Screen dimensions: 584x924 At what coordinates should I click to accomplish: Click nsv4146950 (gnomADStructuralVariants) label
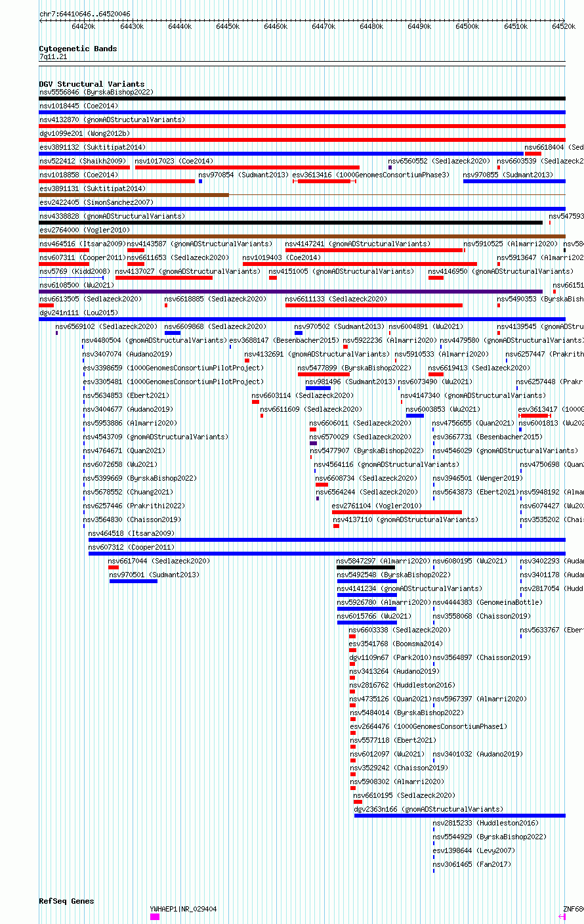(x=501, y=271)
